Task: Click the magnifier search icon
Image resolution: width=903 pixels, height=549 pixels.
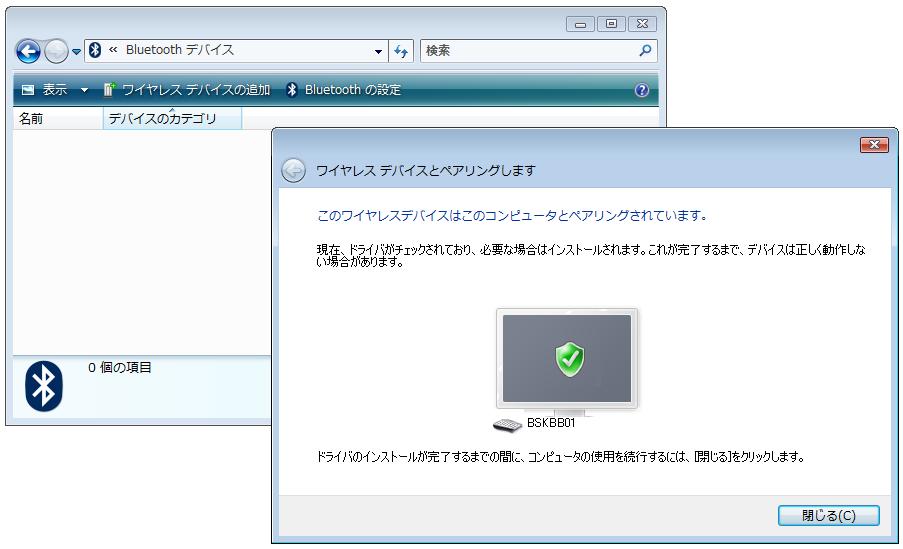Action: tap(646, 50)
